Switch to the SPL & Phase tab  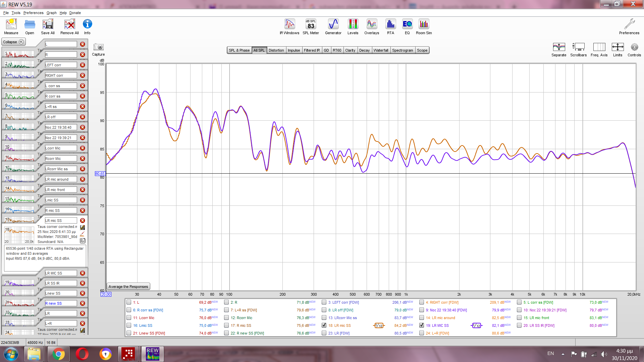tap(239, 50)
